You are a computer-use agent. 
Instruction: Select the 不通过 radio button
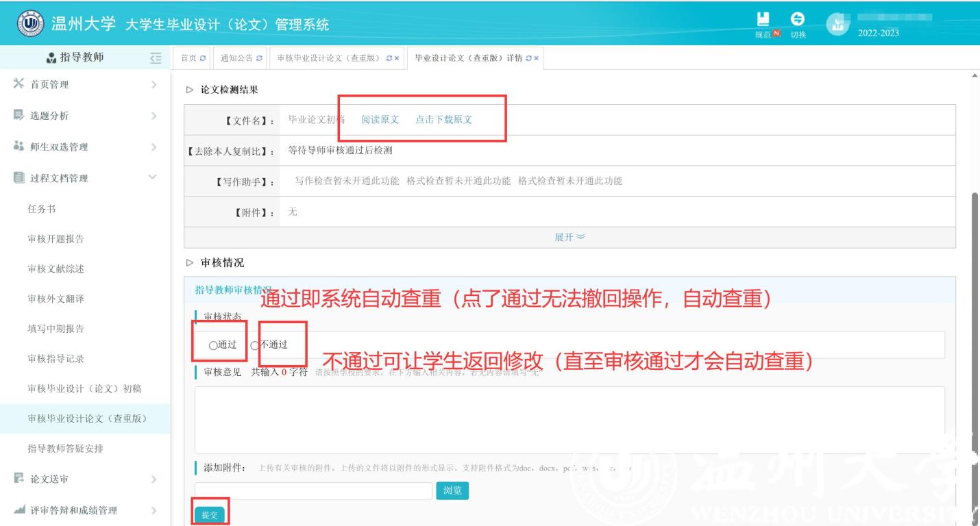tap(254, 345)
